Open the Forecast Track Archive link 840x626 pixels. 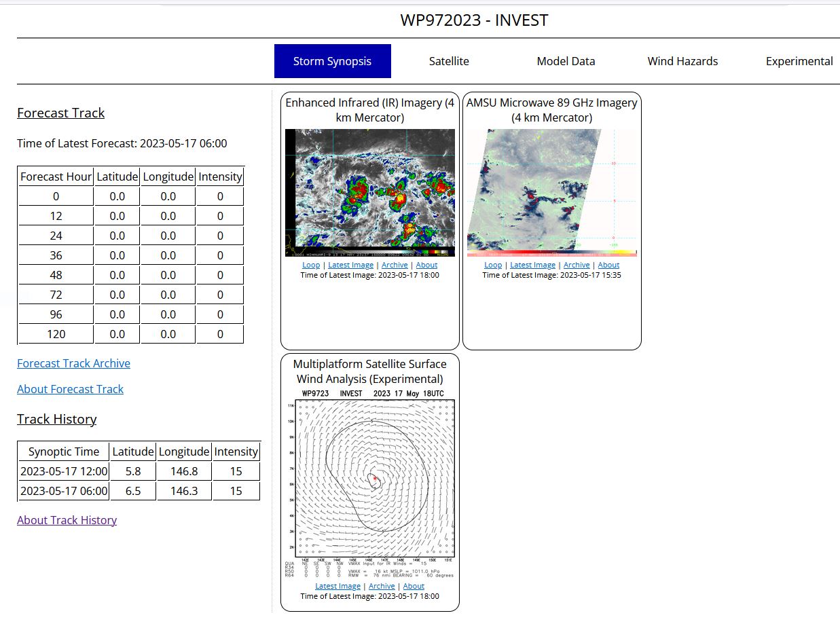click(x=73, y=363)
